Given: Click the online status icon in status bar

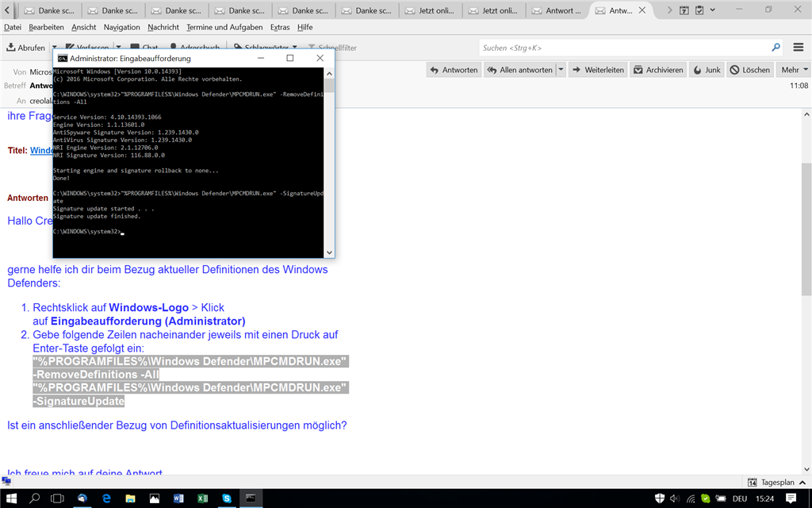Looking at the screenshot, I should [6, 482].
